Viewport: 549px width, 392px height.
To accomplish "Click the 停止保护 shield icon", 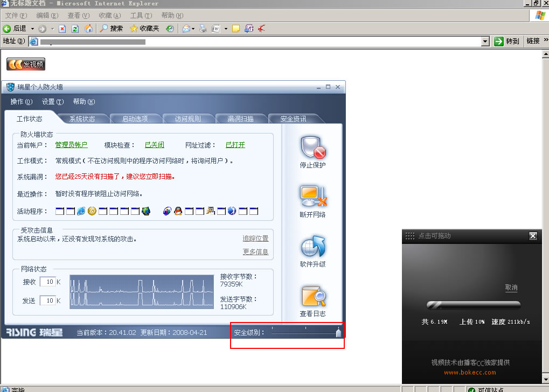I will [x=312, y=148].
